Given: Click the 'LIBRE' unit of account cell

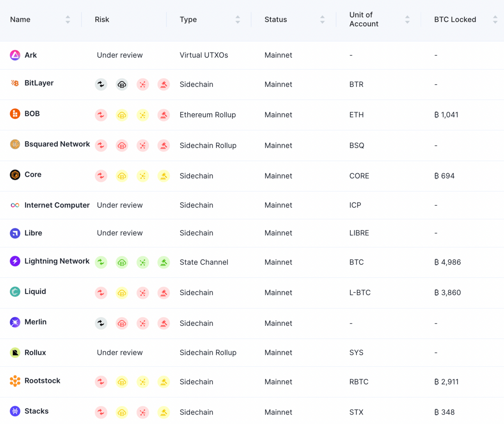Looking at the screenshot, I should coord(359,233).
